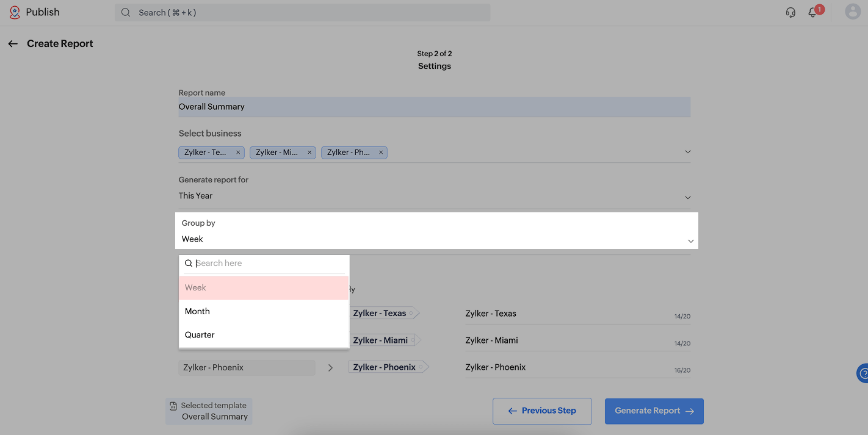Expand the Select business dropdown
Screen dimensions: 868x435
tap(688, 152)
